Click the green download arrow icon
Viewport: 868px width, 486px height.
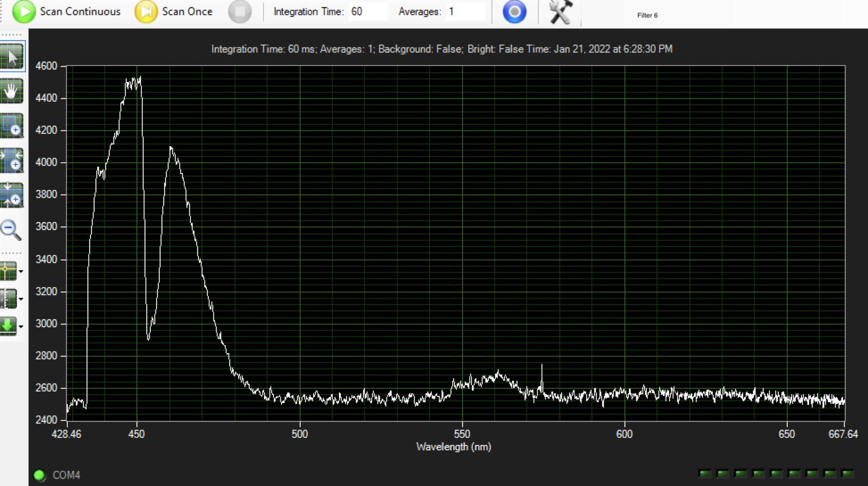point(8,326)
